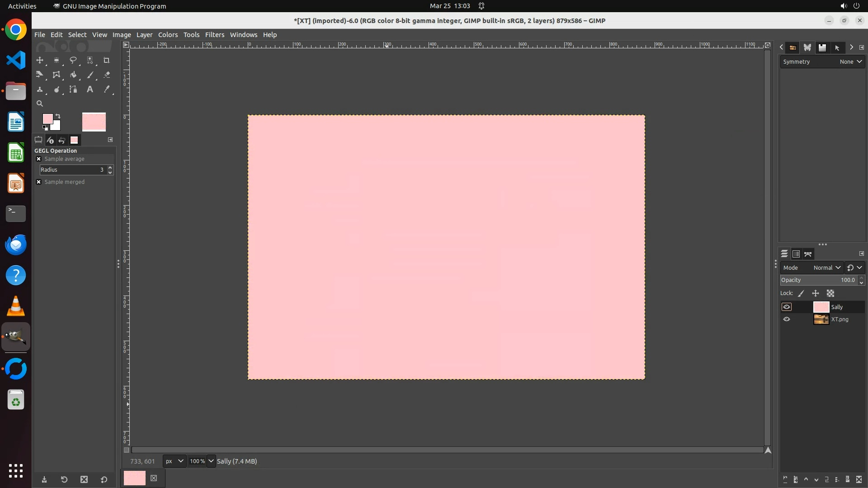Toggle the Sample average checkbox
Viewport: 868px width, 488px height.
click(x=39, y=159)
